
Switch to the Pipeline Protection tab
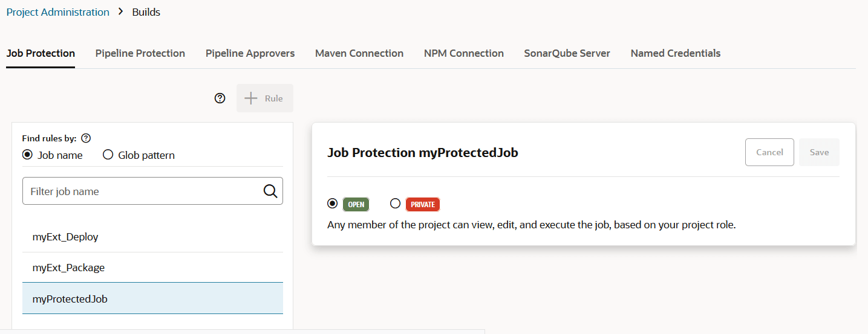tap(140, 53)
